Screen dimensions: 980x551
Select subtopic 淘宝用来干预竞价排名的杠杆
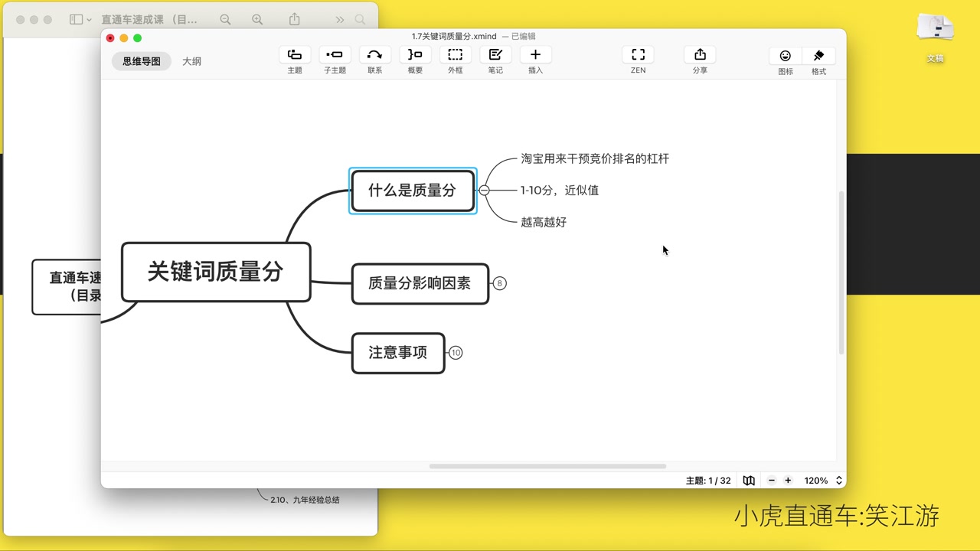pos(595,158)
